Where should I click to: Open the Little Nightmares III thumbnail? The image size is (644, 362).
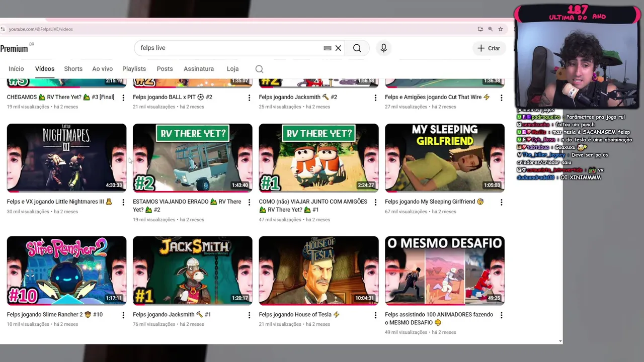coord(66,158)
